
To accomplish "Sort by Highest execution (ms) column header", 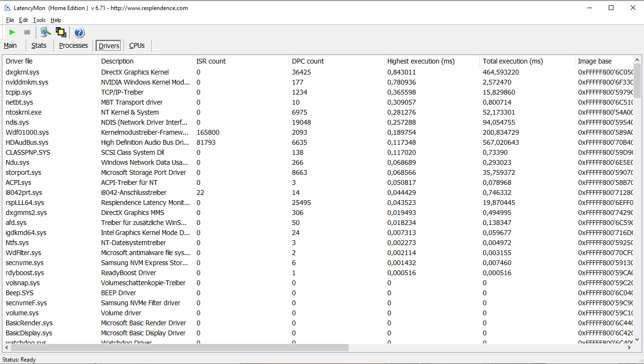I will 421,61.
